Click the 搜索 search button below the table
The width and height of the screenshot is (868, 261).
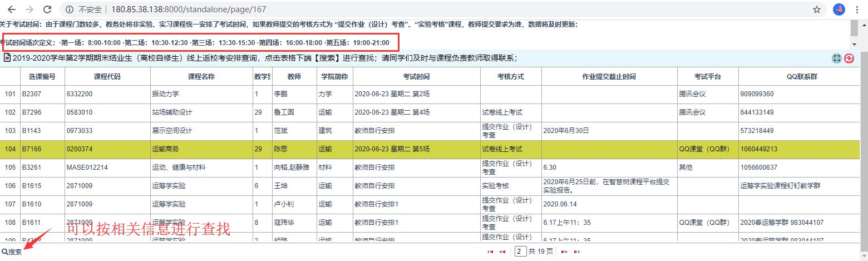(x=12, y=252)
